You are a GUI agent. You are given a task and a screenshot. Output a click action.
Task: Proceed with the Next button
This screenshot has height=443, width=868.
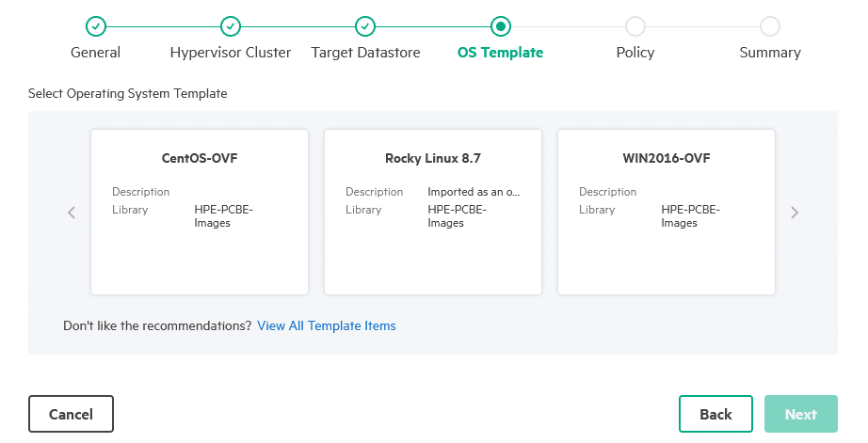click(x=801, y=414)
